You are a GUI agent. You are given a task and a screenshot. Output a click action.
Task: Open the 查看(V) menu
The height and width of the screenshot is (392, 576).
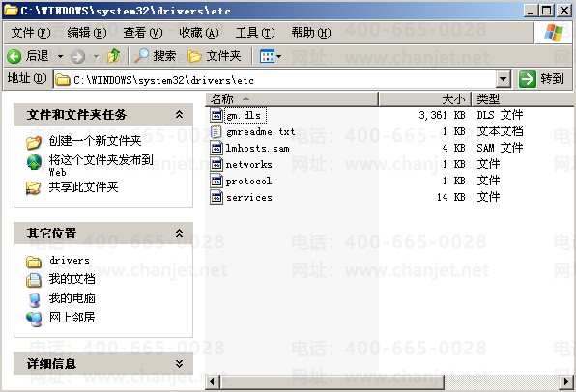pyautogui.click(x=142, y=33)
